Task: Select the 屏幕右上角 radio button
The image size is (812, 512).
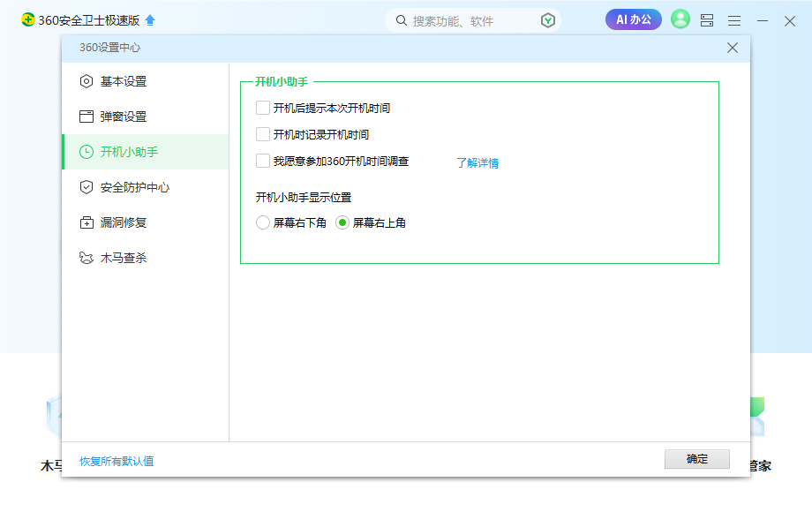Action: pos(342,222)
